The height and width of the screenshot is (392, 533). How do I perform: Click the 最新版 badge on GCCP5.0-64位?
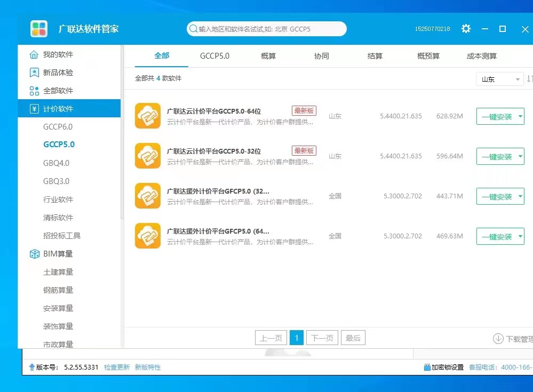pos(304,111)
